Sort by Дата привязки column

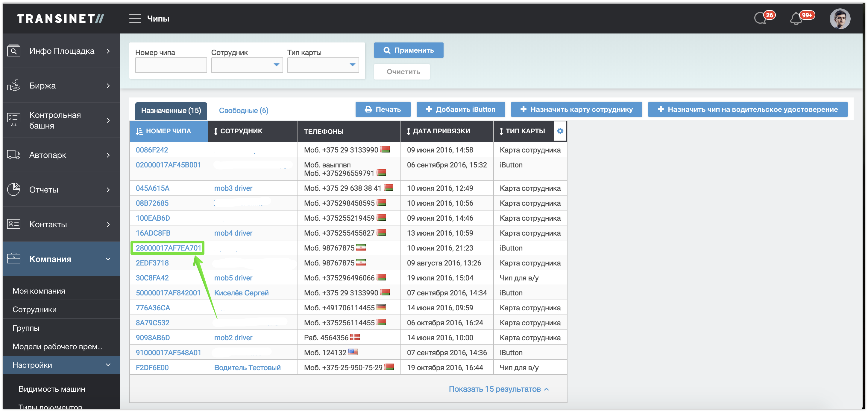[x=447, y=131]
